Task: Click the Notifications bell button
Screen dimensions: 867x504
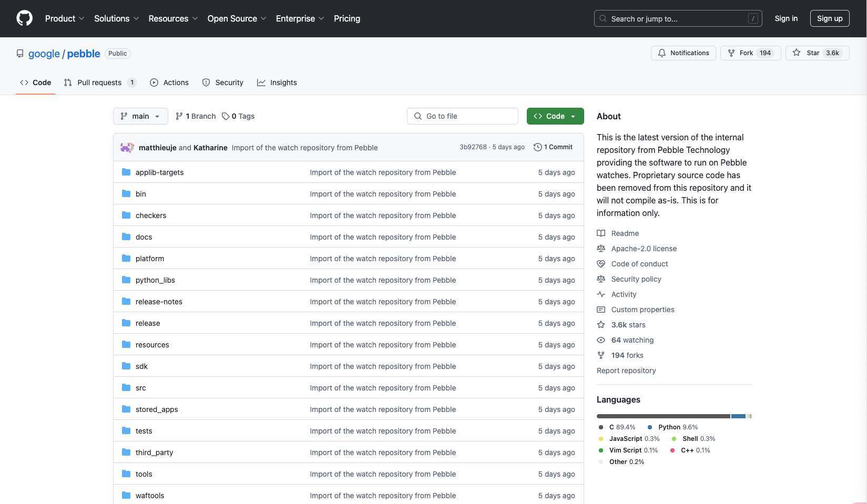Action: [683, 53]
